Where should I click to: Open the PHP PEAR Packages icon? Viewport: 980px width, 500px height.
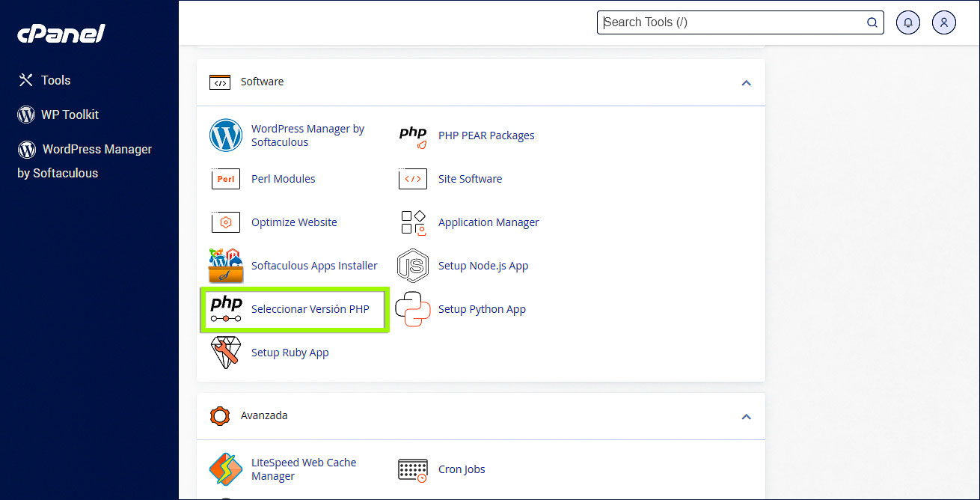click(413, 135)
